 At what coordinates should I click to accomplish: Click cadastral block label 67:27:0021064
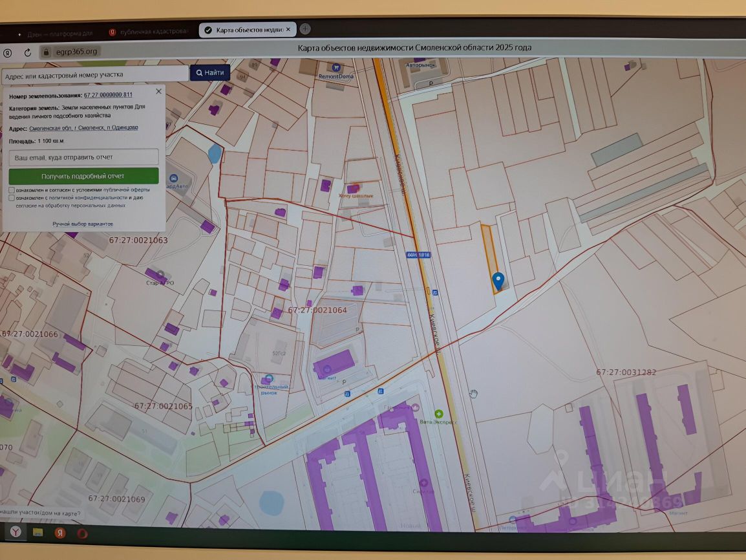tap(317, 310)
